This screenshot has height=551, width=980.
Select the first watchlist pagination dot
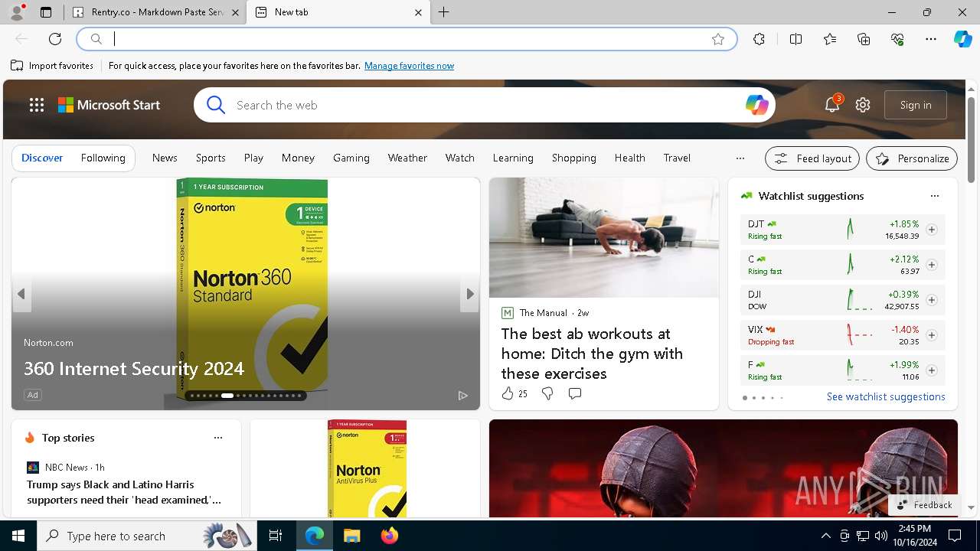pyautogui.click(x=744, y=398)
